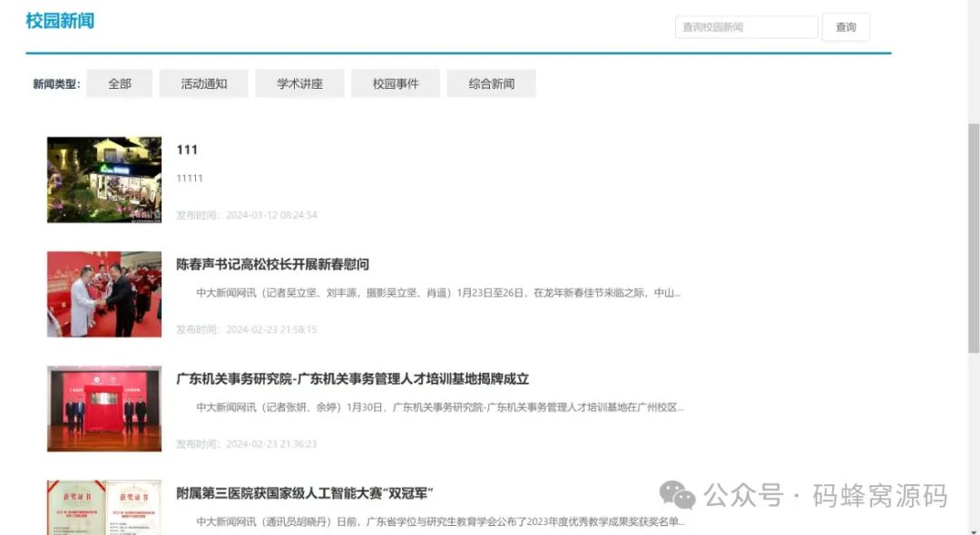Viewport: 980px width, 535px height.
Task: Click the 新春慰问 article thumbnail
Action: 103,293
